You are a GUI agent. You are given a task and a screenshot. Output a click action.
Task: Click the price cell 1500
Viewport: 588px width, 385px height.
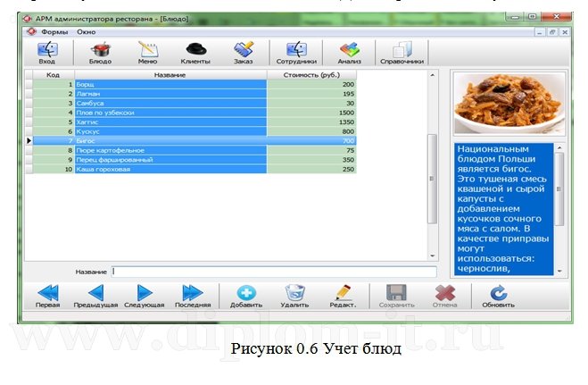pos(311,113)
